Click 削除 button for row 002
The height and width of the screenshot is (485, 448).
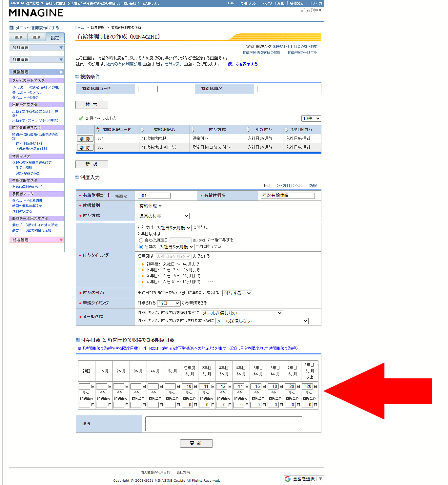(85, 148)
